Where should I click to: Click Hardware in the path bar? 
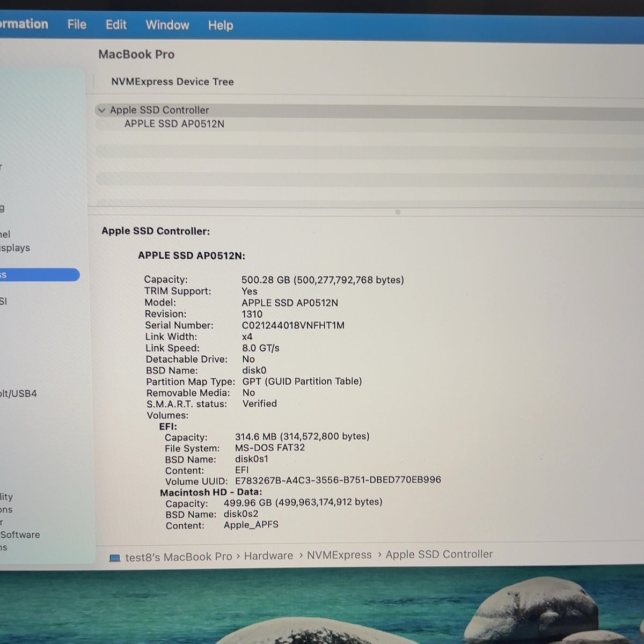click(268, 556)
